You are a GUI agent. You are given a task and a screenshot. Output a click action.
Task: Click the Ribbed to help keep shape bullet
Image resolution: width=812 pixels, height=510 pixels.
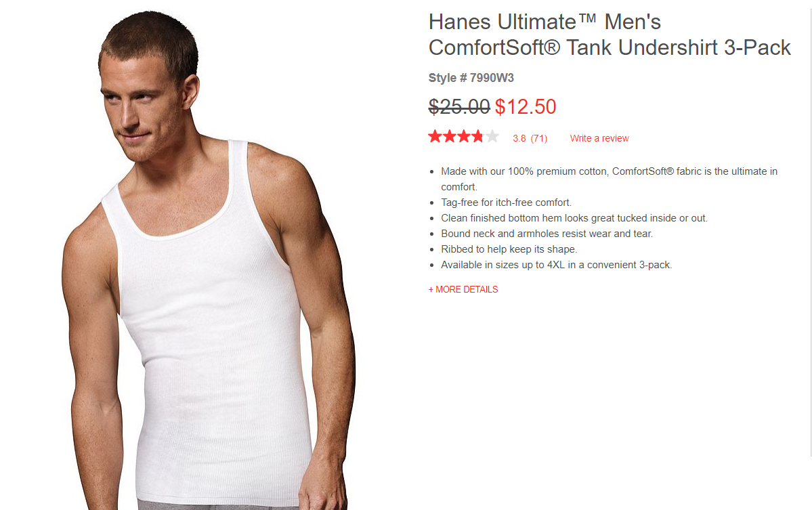click(x=509, y=249)
